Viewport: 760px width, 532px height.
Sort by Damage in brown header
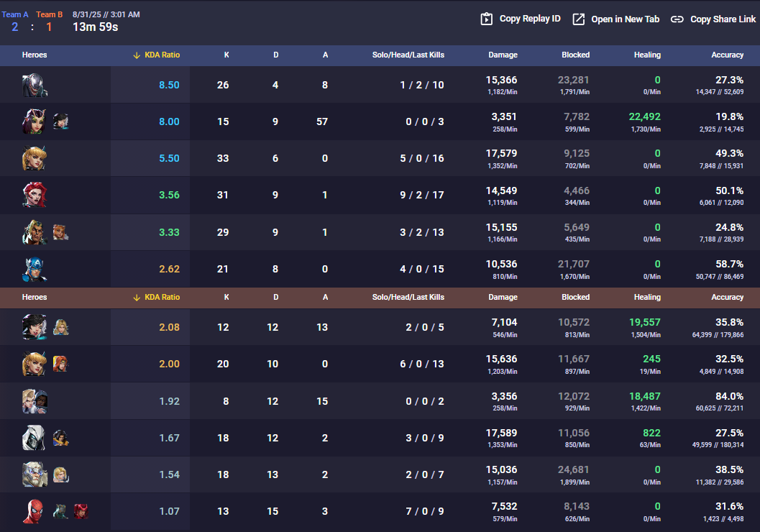(503, 297)
